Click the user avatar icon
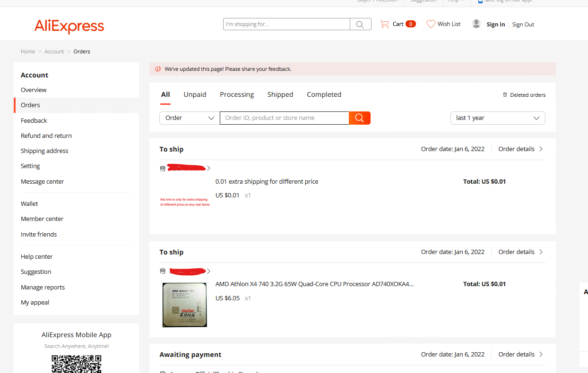Viewport: 588px width, 373px height. (476, 24)
